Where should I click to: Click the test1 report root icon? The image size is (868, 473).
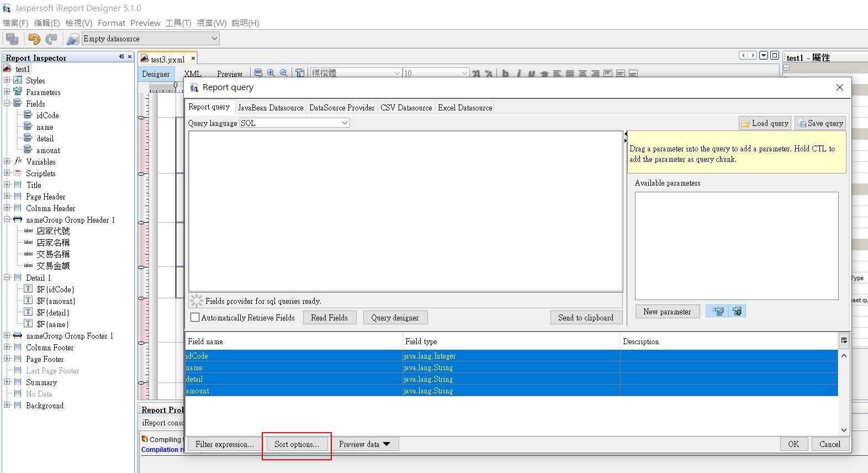tap(7, 69)
